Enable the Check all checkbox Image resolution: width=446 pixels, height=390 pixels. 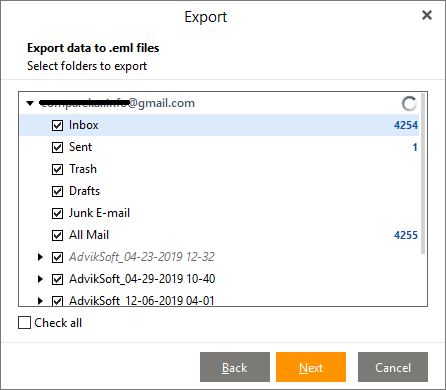pos(24,323)
